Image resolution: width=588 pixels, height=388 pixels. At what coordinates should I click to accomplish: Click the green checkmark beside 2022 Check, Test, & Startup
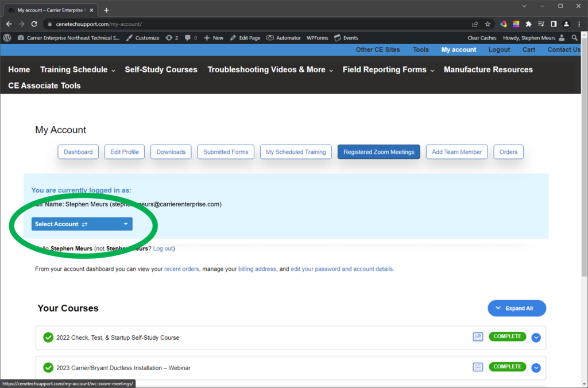click(x=48, y=337)
